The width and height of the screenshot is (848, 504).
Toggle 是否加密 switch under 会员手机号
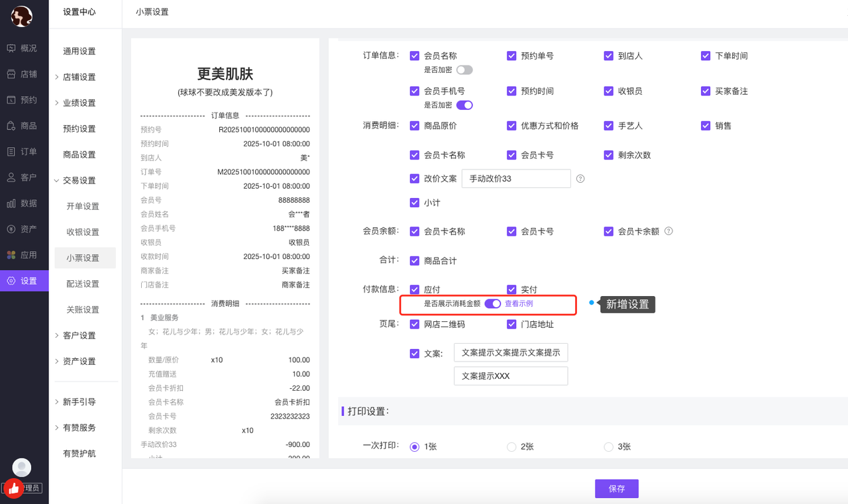click(x=464, y=105)
